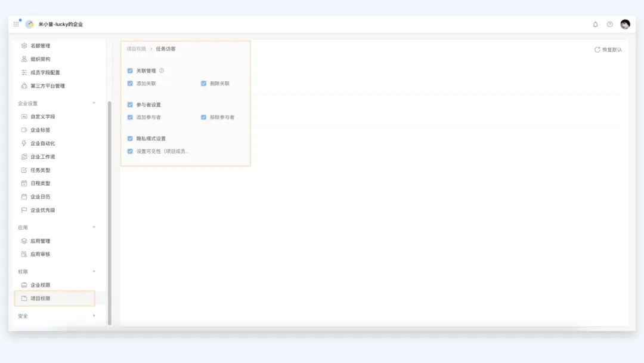Toggle the 删除关联 checkbox
Screen dimensions: 644x363
click(x=204, y=84)
